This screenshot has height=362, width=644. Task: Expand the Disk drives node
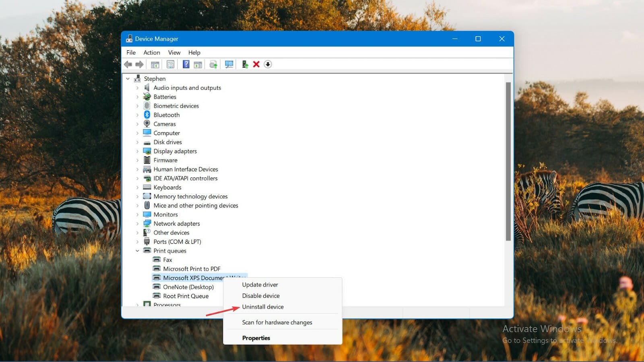coord(137,142)
